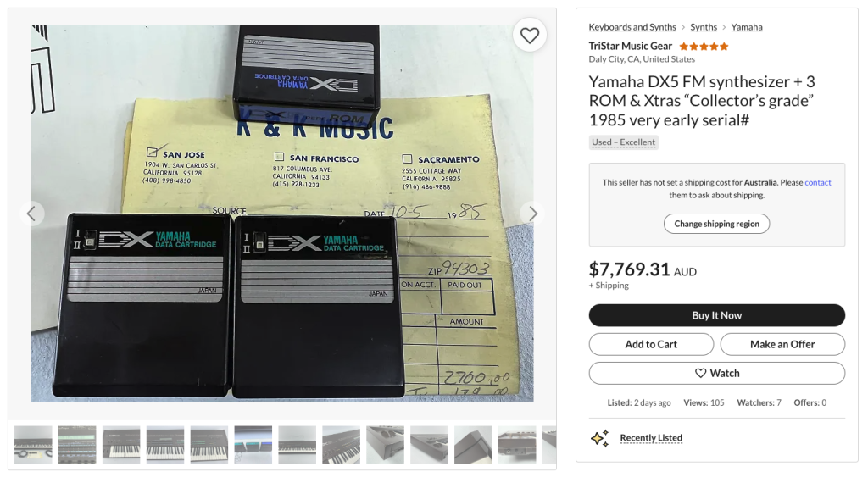
Task: Open the Keyboards and Synths breadcrumb
Action: [632, 27]
